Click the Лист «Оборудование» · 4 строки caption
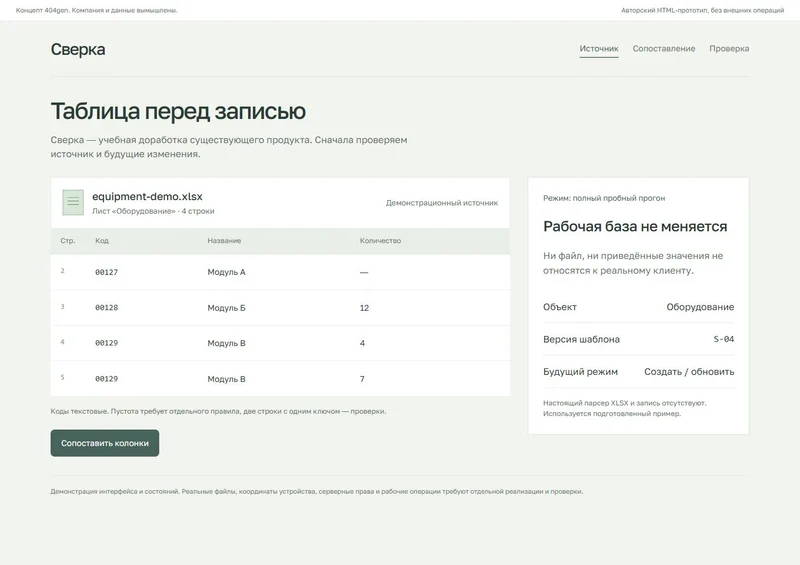 (153, 211)
